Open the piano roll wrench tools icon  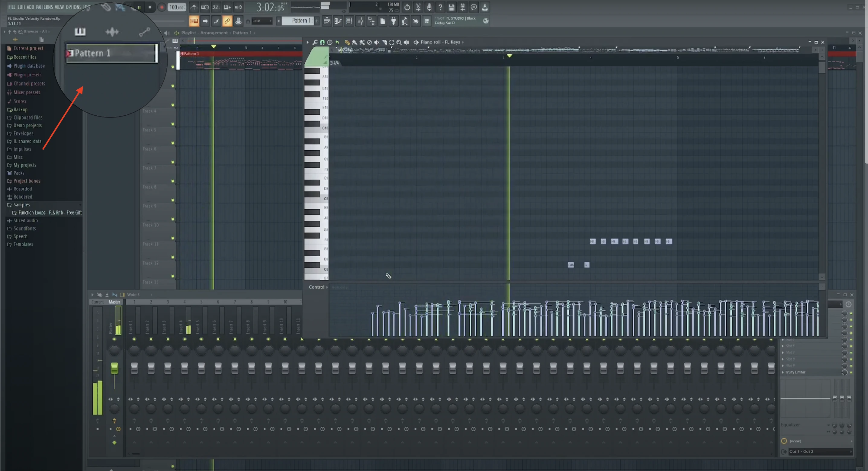pyautogui.click(x=315, y=43)
